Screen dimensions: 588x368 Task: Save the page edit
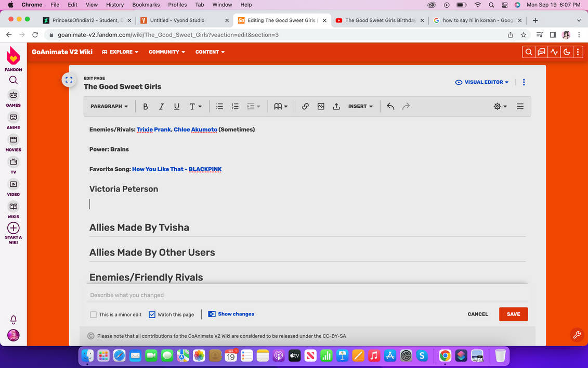tap(513, 314)
